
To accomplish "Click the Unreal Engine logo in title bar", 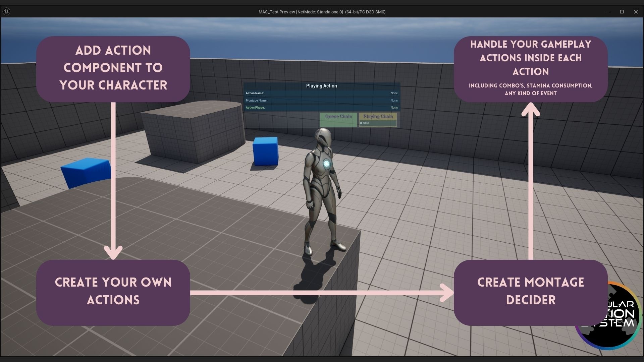I will coord(6,11).
